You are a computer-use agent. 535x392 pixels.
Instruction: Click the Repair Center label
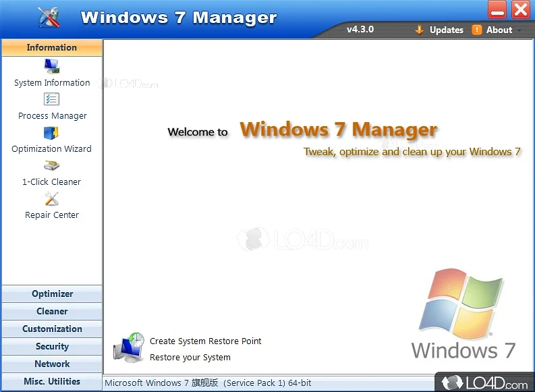[52, 215]
